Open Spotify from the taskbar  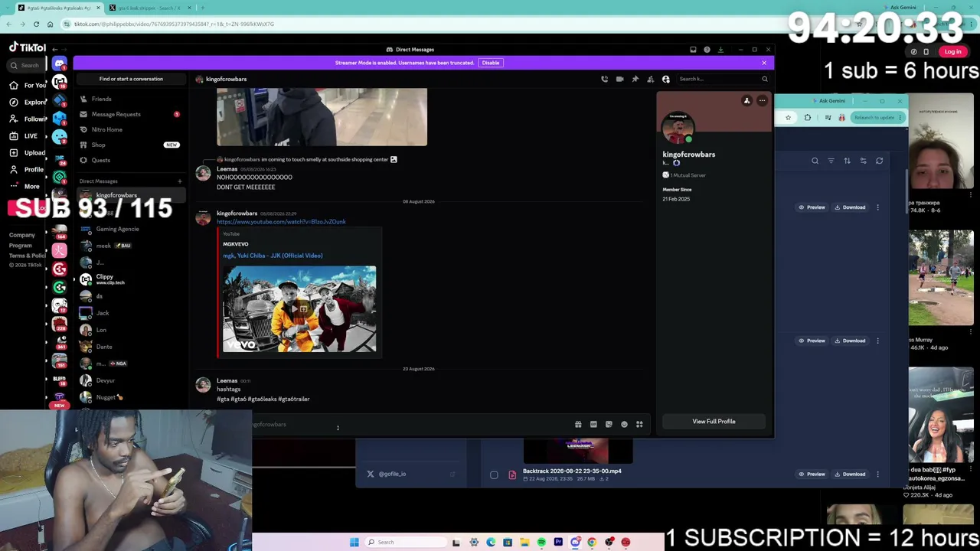(541, 542)
